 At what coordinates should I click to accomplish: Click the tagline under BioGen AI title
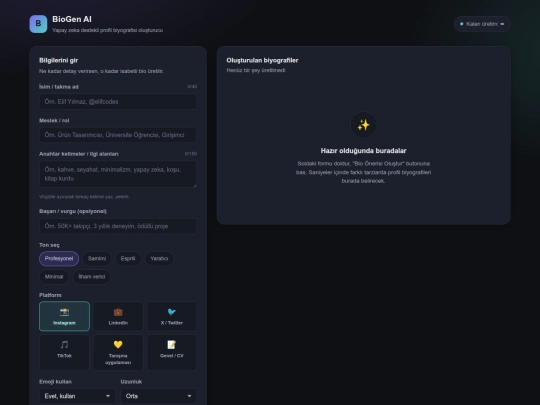107,30
